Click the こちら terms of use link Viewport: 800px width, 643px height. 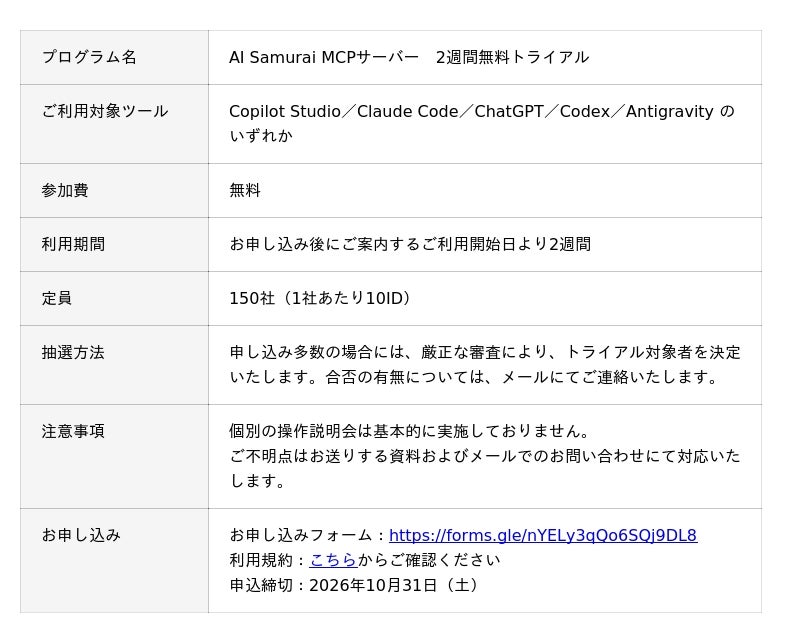[333, 560]
